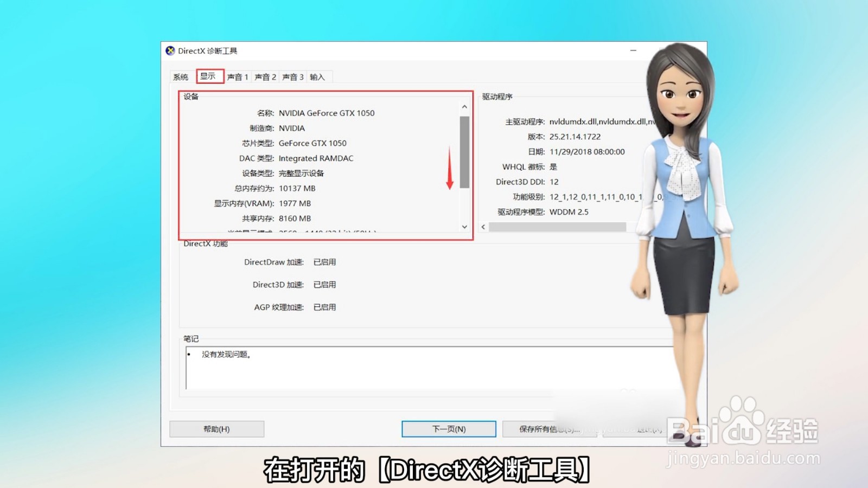This screenshot has height=488, width=868.
Task: Click the device list vertical scrollbar thumb
Action: click(464, 152)
